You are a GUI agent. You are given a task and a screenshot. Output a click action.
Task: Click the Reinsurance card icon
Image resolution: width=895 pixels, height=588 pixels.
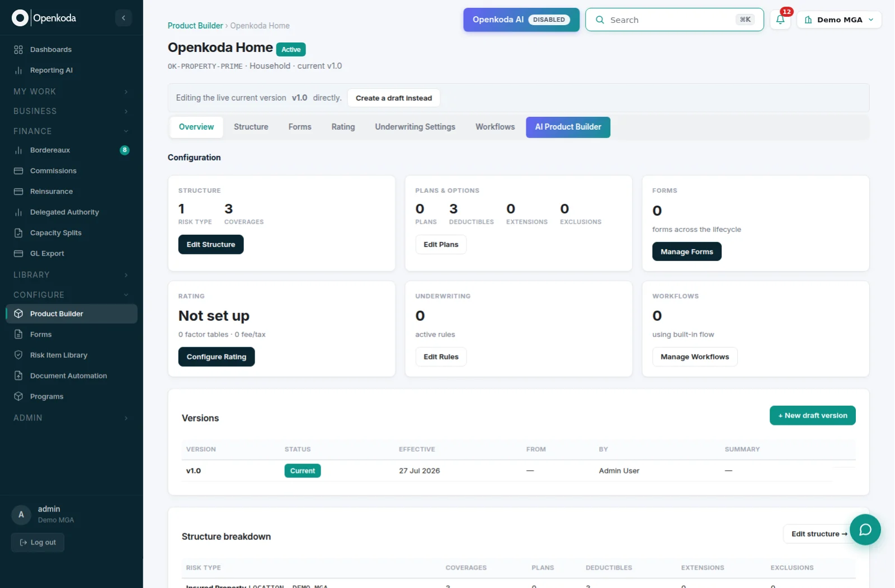pyautogui.click(x=18, y=192)
